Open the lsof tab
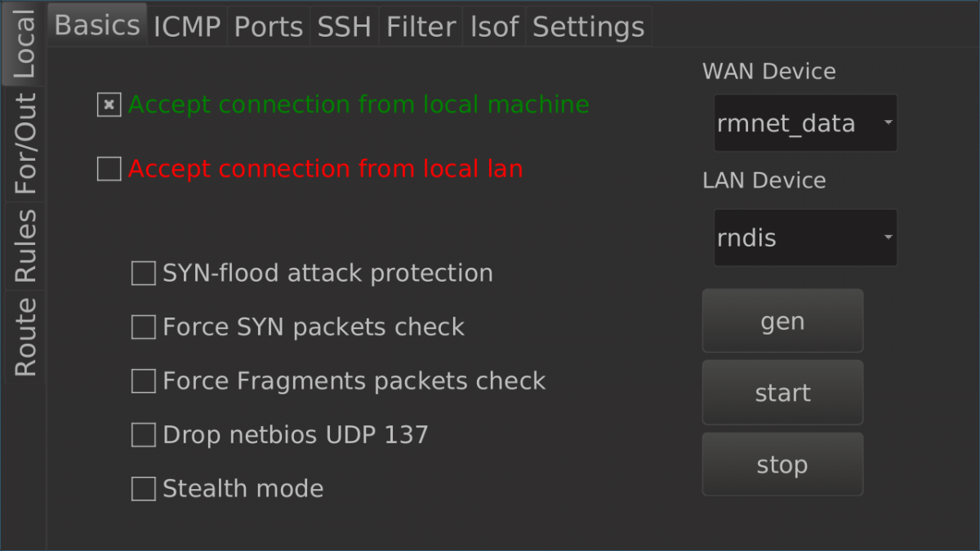 pyautogui.click(x=494, y=27)
